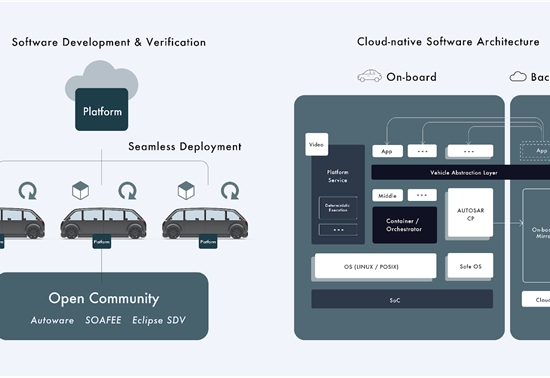Select the AUTOSAR CP block

coord(470,212)
